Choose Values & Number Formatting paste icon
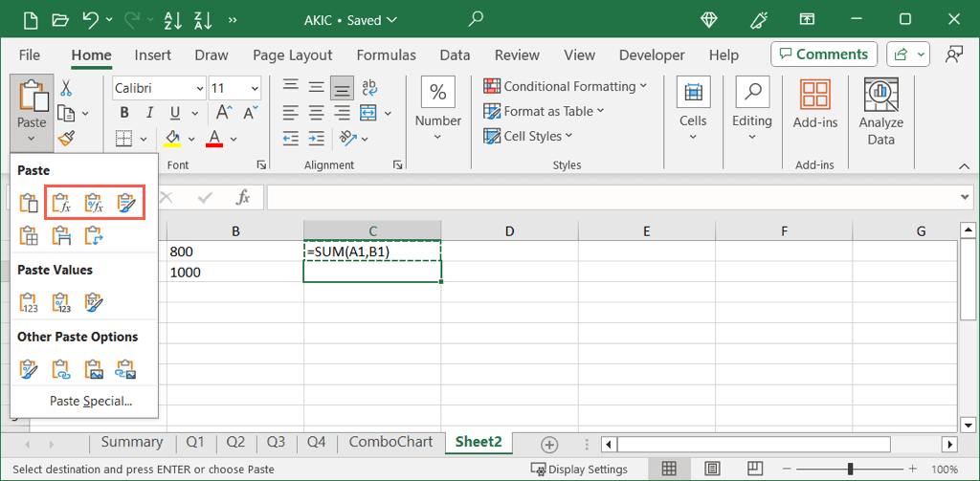This screenshot has width=980, height=481. point(61,302)
